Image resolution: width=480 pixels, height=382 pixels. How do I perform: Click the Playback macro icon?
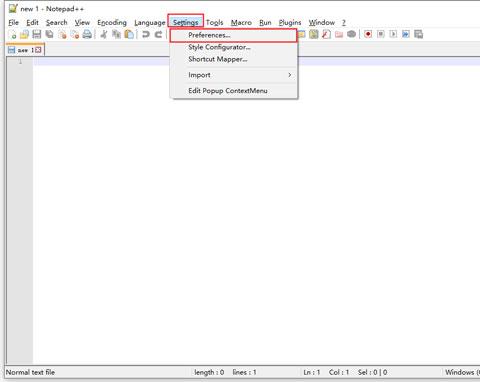coord(393,34)
